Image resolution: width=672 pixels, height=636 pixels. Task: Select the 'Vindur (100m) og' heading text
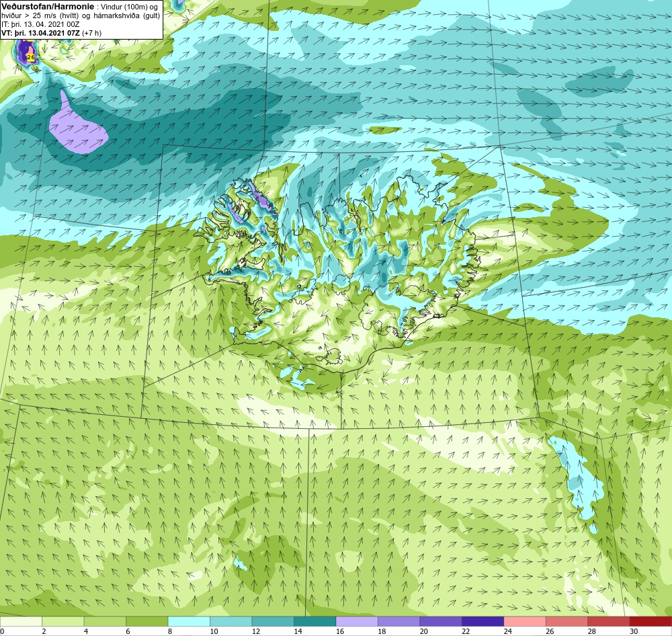point(128,7)
